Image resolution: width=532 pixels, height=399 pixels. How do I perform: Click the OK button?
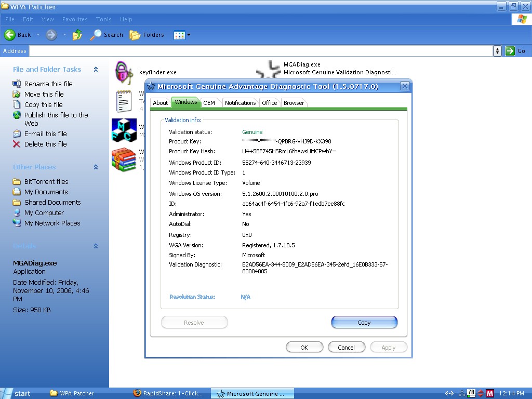click(x=304, y=348)
